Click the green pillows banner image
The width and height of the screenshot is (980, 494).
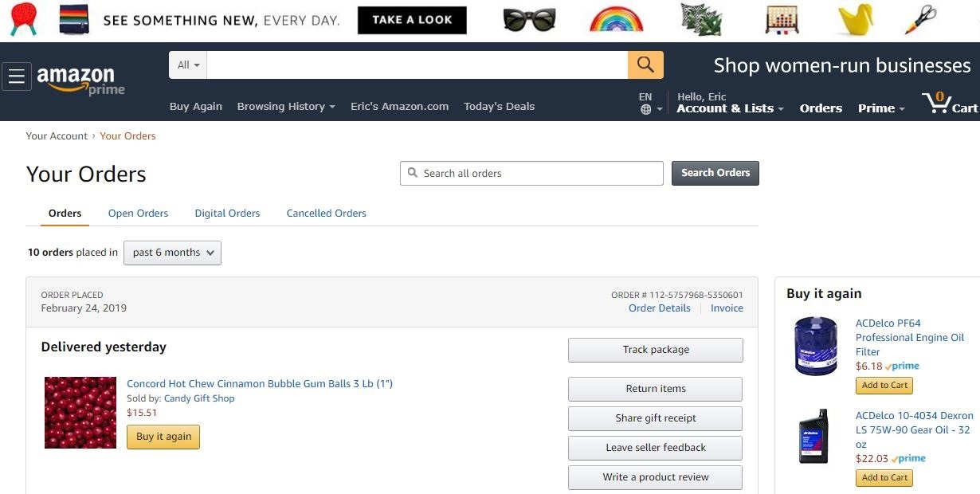point(701,20)
